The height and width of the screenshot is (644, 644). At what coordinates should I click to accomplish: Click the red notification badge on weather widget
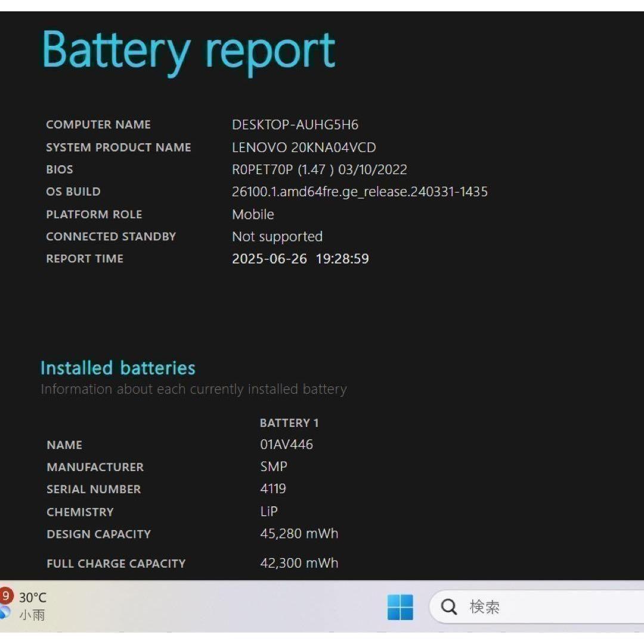(5, 595)
